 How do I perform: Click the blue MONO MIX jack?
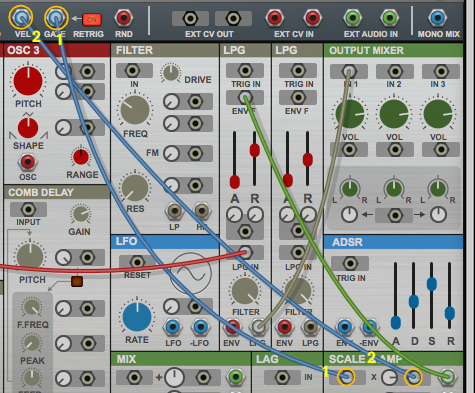click(438, 18)
